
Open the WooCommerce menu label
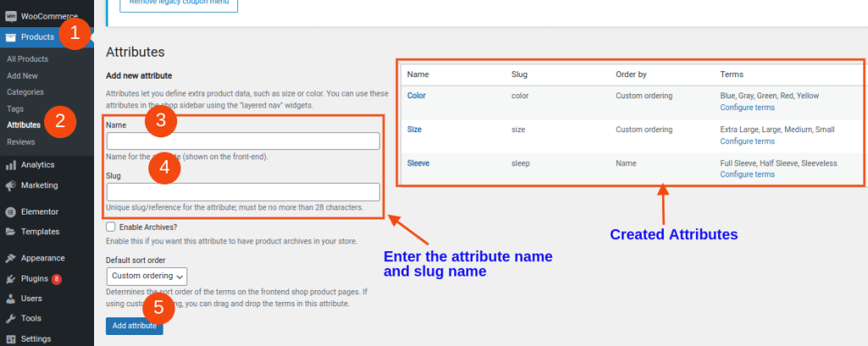50,17
